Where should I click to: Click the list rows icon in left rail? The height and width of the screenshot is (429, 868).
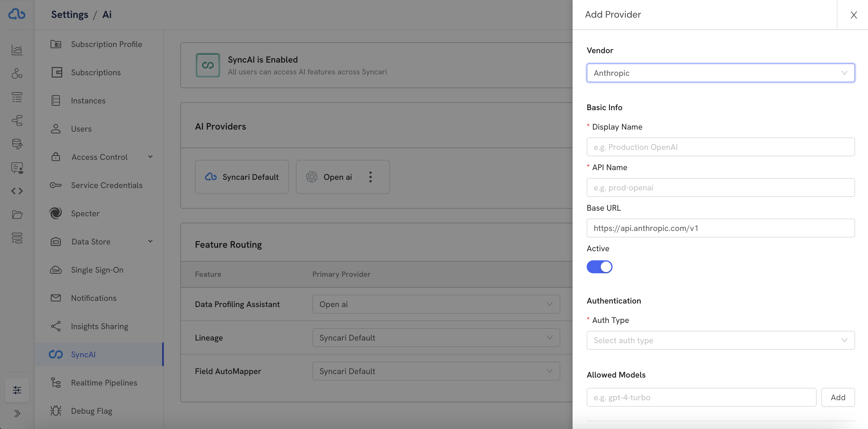[17, 97]
